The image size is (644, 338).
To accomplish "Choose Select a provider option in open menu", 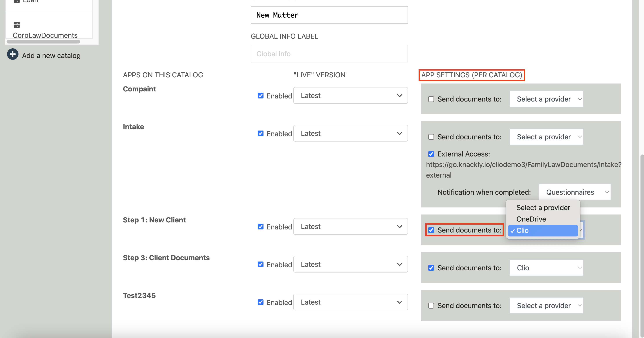I will tap(543, 208).
